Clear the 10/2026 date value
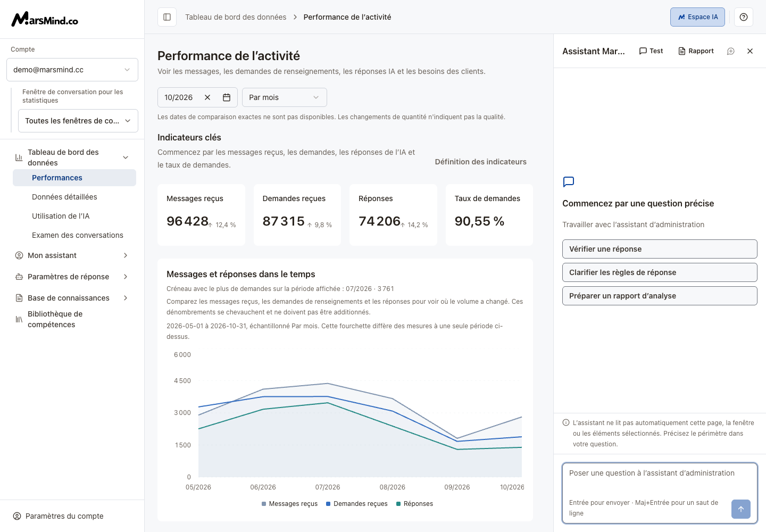 pos(207,97)
